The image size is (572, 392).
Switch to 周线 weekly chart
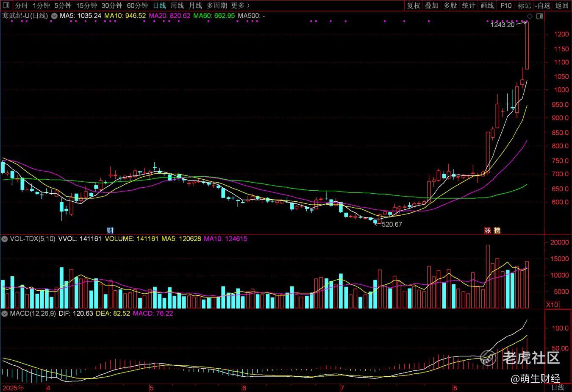(177, 6)
